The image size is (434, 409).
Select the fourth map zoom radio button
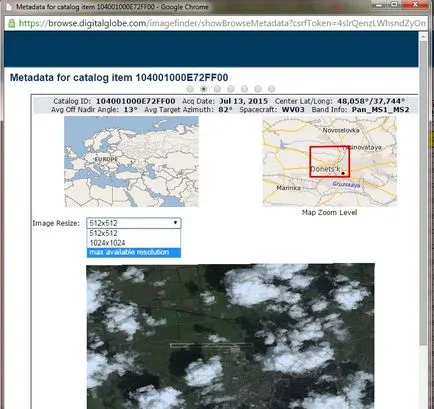(x=231, y=89)
